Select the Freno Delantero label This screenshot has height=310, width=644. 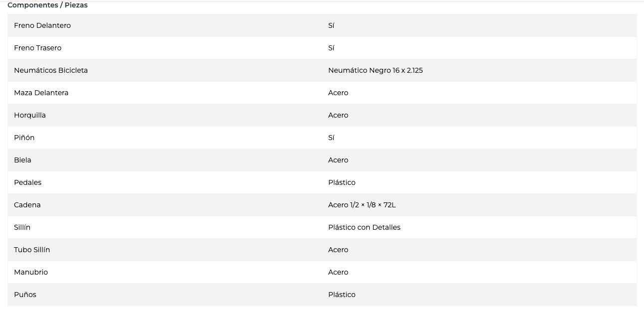coord(42,25)
